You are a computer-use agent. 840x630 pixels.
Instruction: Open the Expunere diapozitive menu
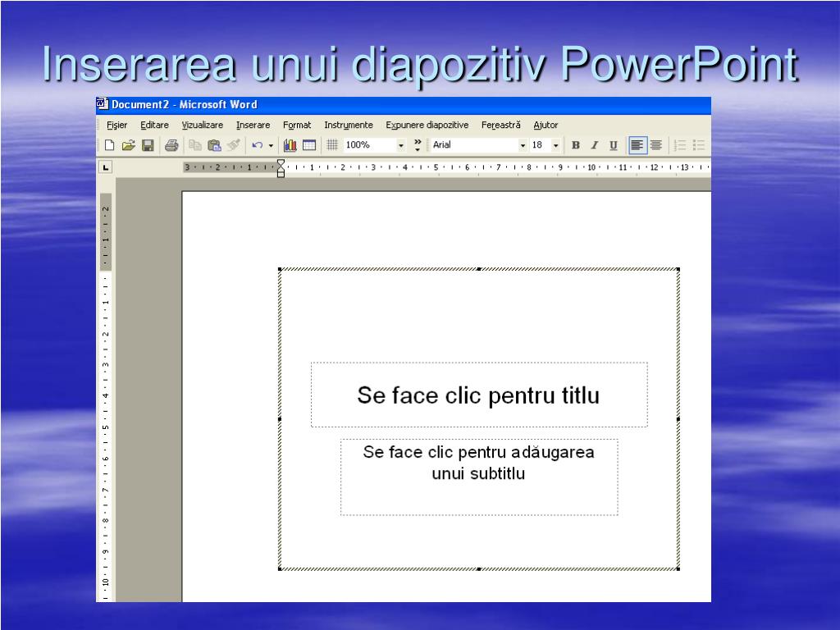[x=427, y=125]
